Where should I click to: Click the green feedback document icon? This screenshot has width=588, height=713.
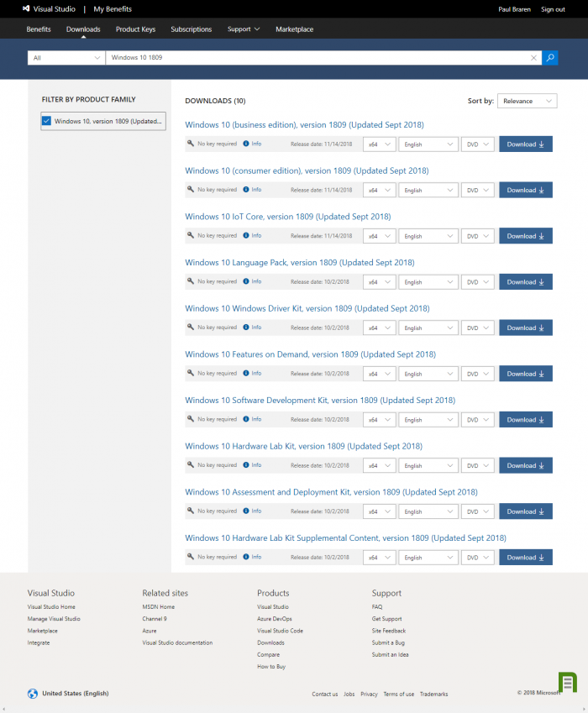coord(568,682)
